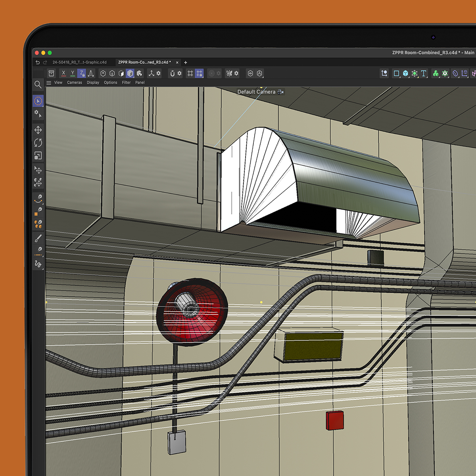Screen dimensions: 476x476
Task: Click the magnifier search icon
Action: [38, 84]
